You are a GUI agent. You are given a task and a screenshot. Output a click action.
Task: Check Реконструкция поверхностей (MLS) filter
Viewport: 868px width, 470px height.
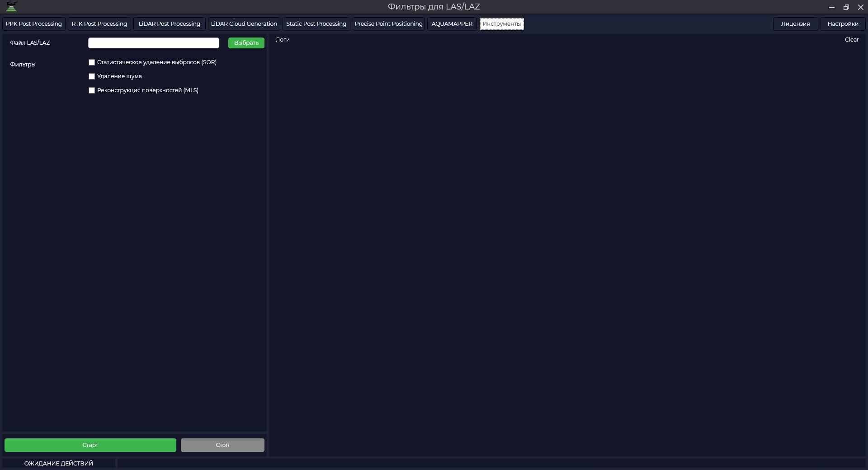pos(92,90)
